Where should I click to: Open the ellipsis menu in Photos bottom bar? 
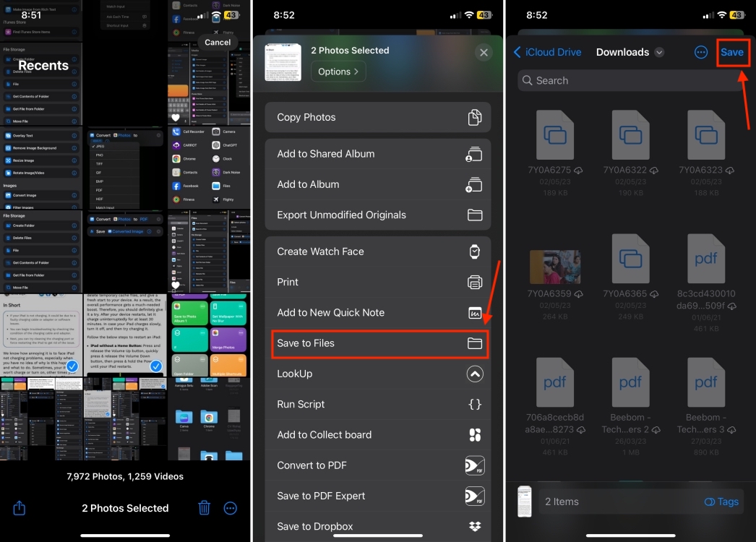tap(230, 508)
